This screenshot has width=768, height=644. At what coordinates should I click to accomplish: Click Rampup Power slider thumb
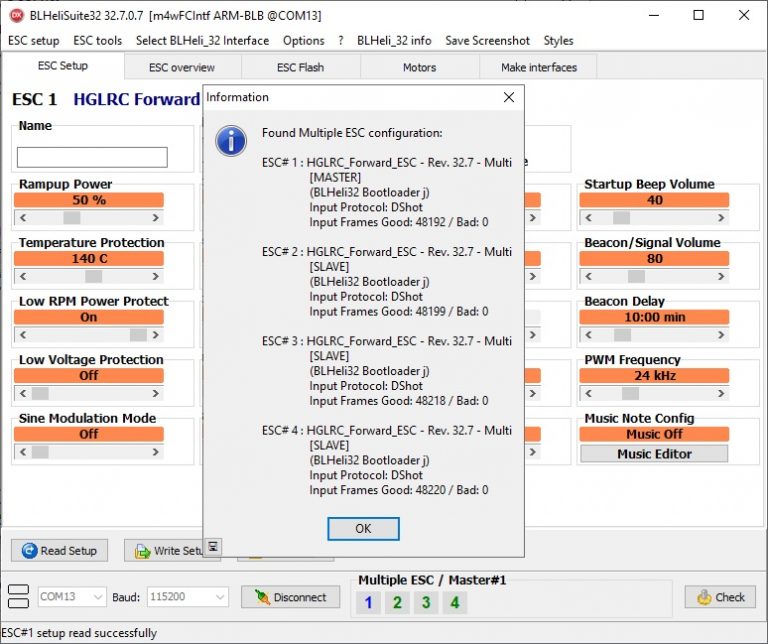coord(72,217)
